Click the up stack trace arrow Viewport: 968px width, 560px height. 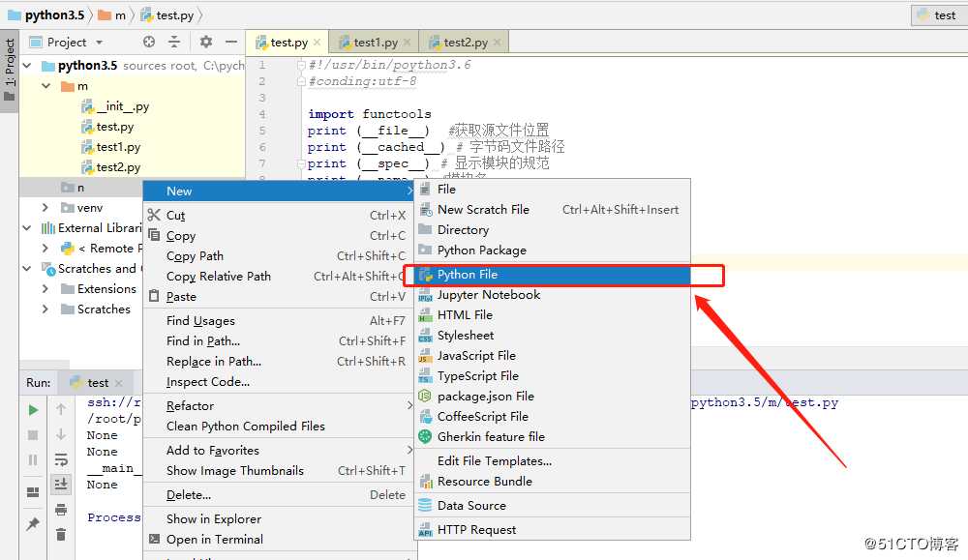coord(61,409)
